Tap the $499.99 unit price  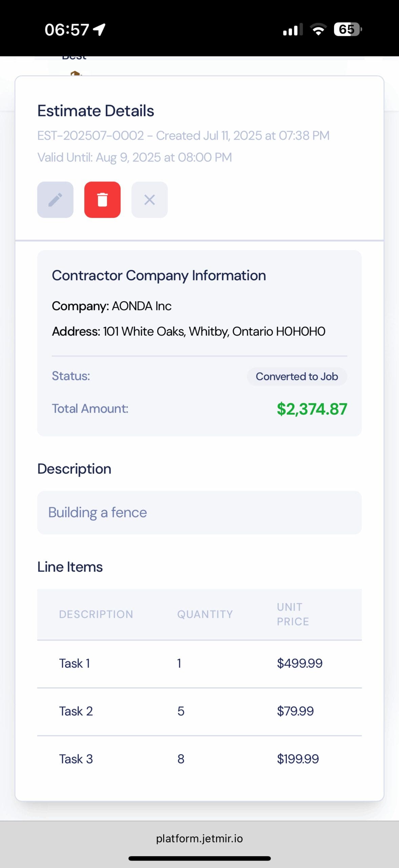pyautogui.click(x=299, y=663)
